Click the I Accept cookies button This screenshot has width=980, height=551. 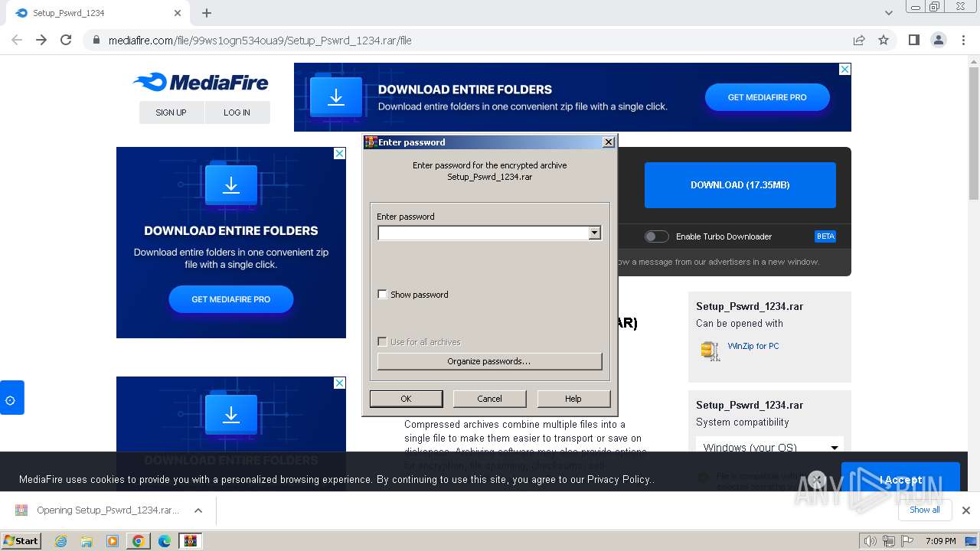pos(900,479)
